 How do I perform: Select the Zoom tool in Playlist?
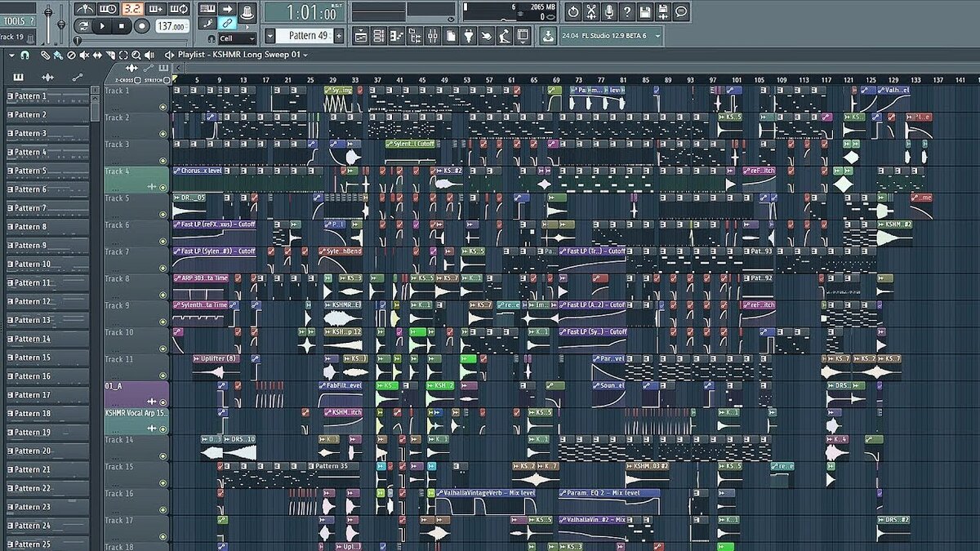tap(136, 55)
